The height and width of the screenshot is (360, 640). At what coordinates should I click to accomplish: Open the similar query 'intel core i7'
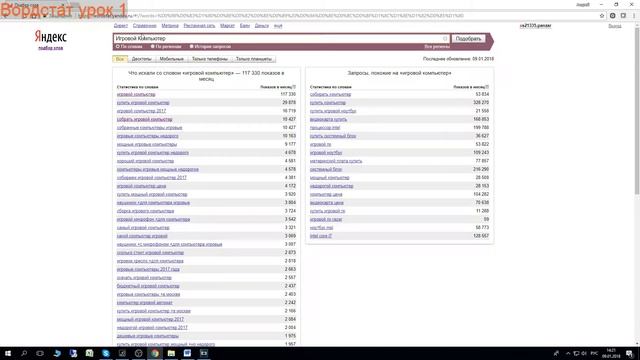coord(321,236)
